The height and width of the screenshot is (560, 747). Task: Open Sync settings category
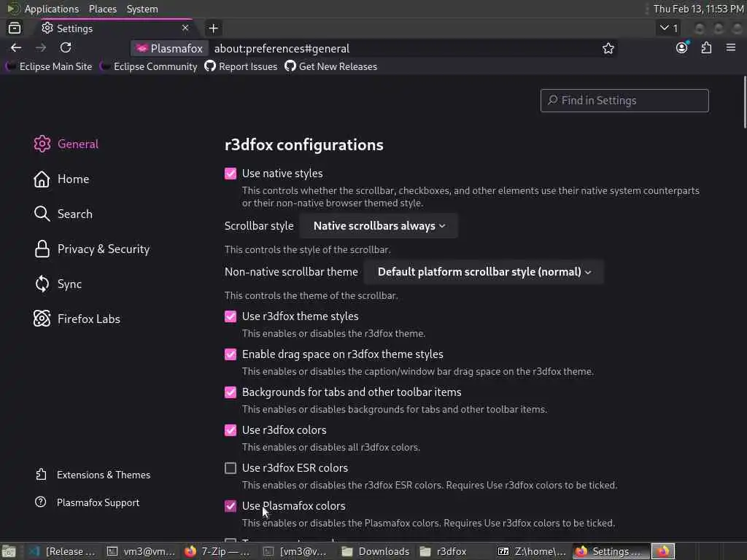pos(58,284)
